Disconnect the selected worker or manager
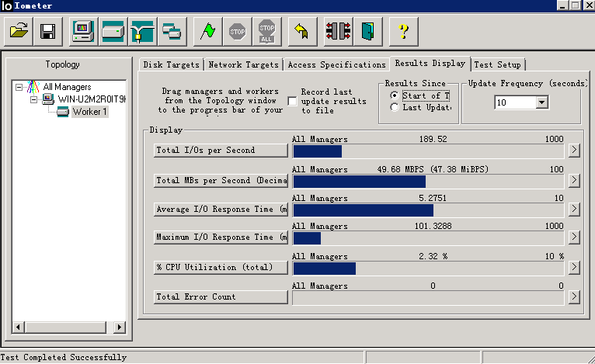 tap(338, 32)
